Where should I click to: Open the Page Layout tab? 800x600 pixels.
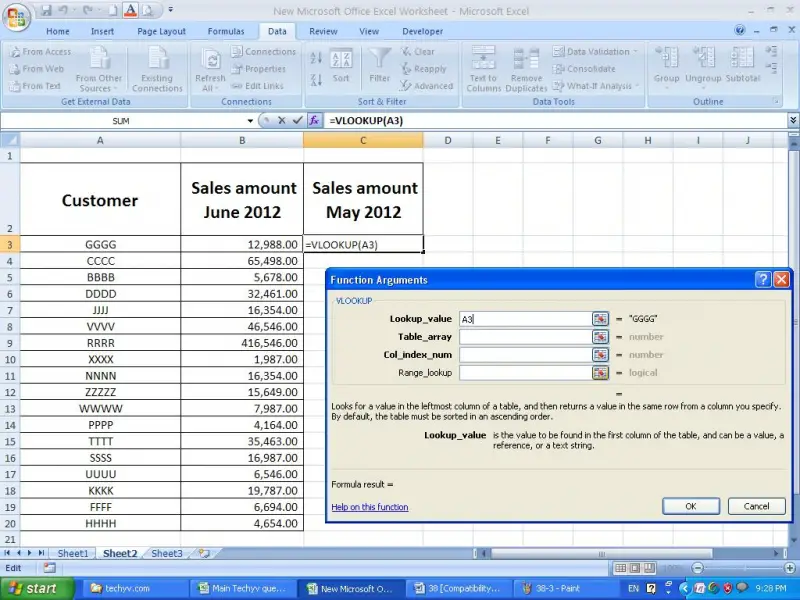coord(161,31)
